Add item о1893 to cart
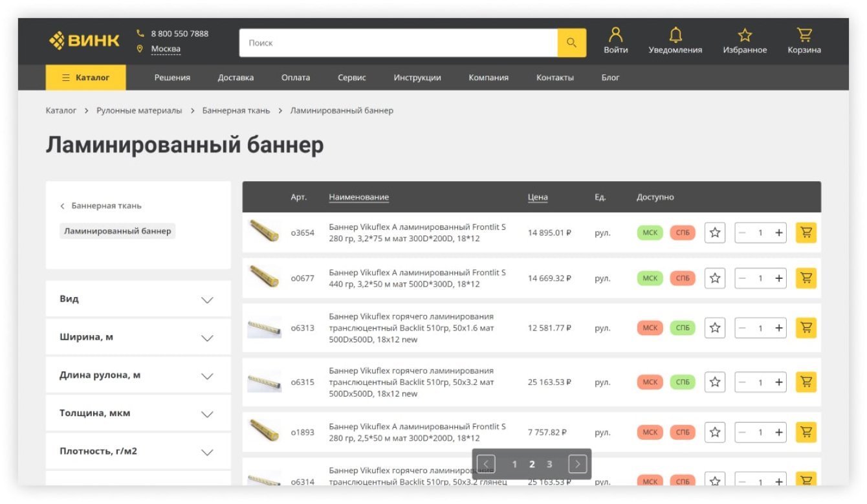 click(x=806, y=432)
